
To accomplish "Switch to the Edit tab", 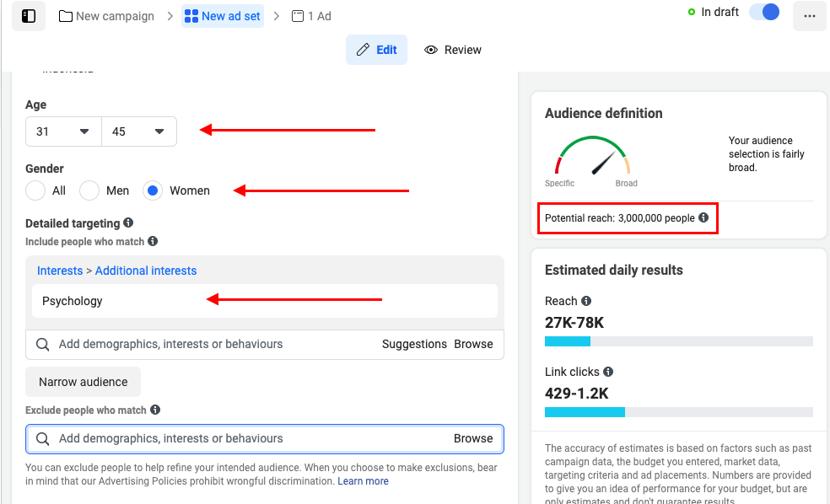I will (376, 50).
